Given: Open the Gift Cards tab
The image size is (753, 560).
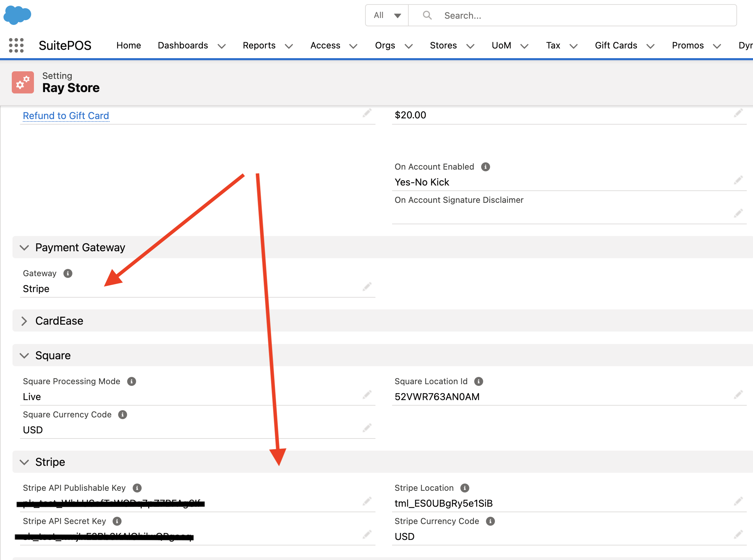Looking at the screenshot, I should [616, 45].
